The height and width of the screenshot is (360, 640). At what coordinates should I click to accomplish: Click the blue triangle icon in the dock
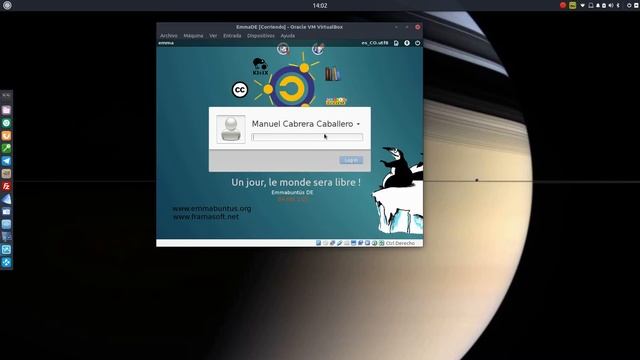click(6, 199)
